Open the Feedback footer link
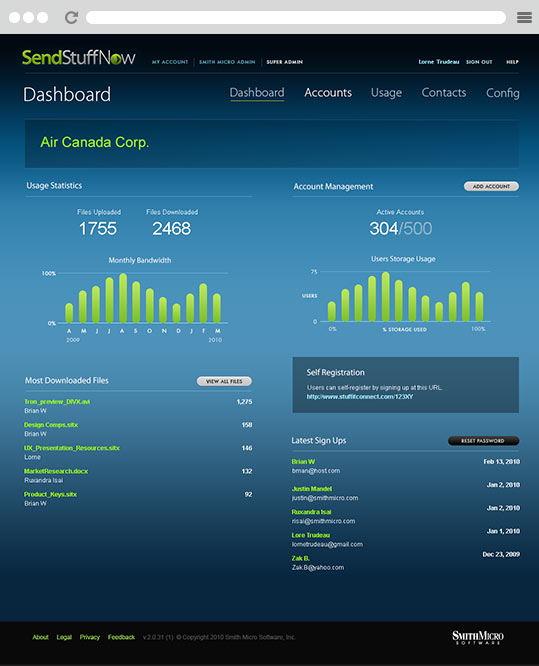 pos(121,637)
